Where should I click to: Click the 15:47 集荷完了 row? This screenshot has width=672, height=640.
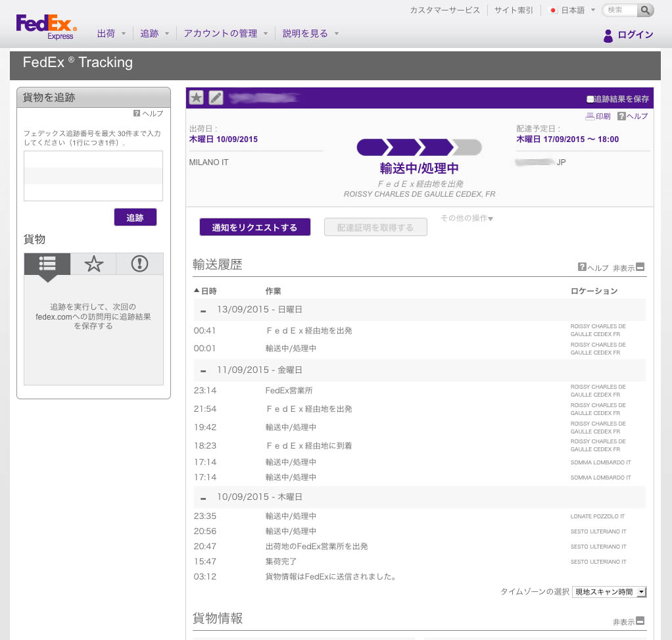419,562
